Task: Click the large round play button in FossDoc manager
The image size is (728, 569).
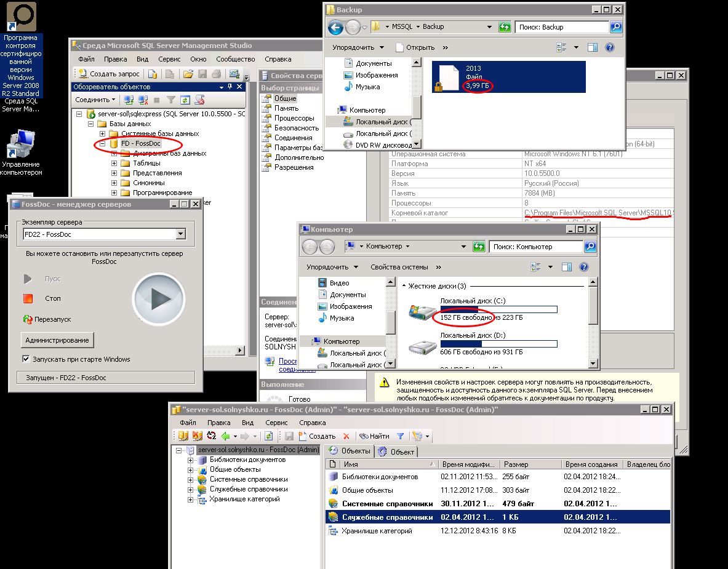Action: point(159,299)
